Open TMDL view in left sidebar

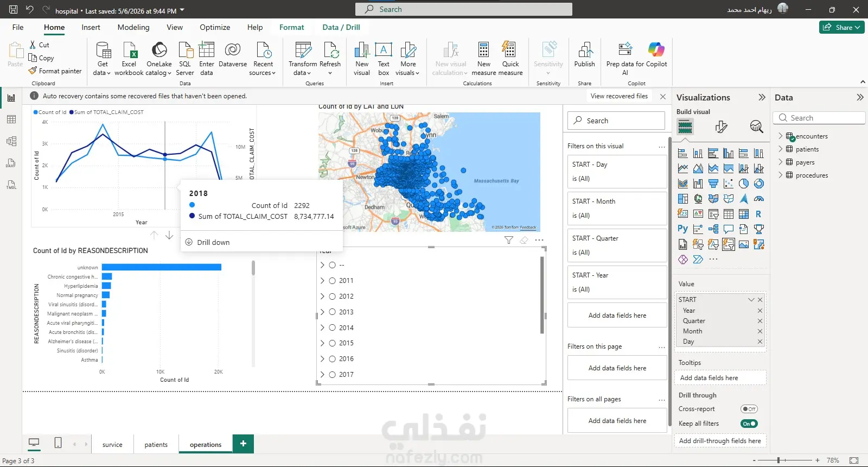pyautogui.click(x=11, y=185)
